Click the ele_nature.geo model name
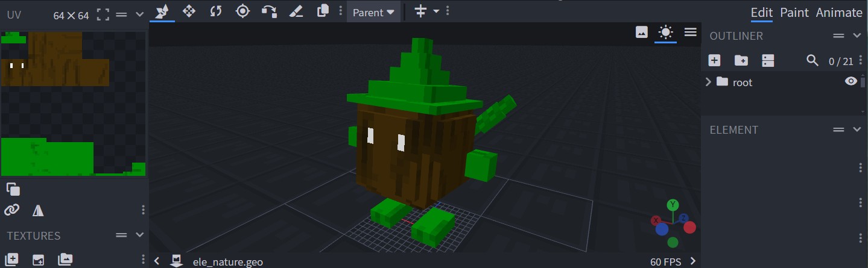The image size is (868, 268). [227, 261]
